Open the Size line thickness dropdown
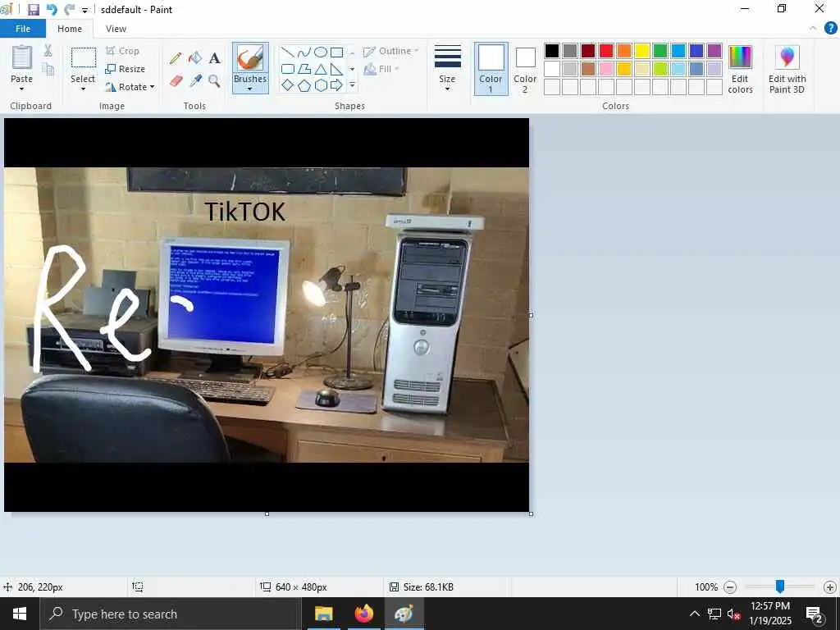Screen dimensions: 840x630 [447, 68]
